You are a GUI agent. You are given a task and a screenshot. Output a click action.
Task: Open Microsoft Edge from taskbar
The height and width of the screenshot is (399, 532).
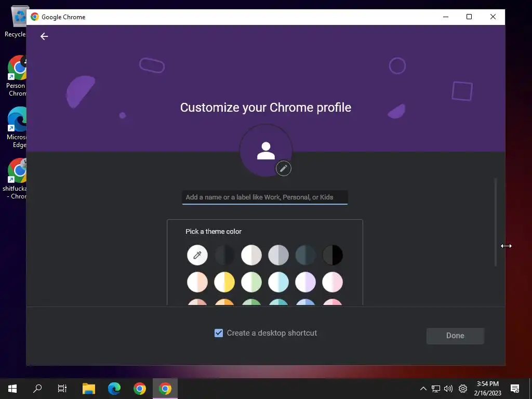114,389
